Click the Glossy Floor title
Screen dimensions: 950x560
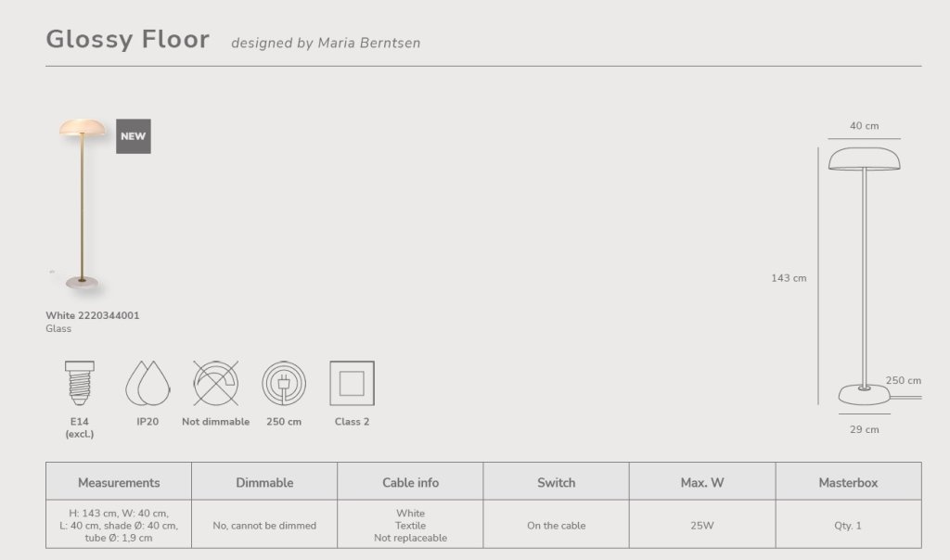pos(128,39)
